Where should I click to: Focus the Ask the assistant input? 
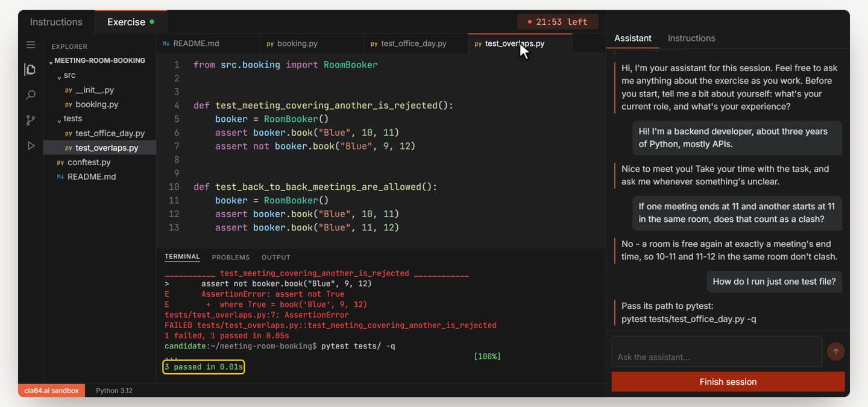[x=717, y=351]
